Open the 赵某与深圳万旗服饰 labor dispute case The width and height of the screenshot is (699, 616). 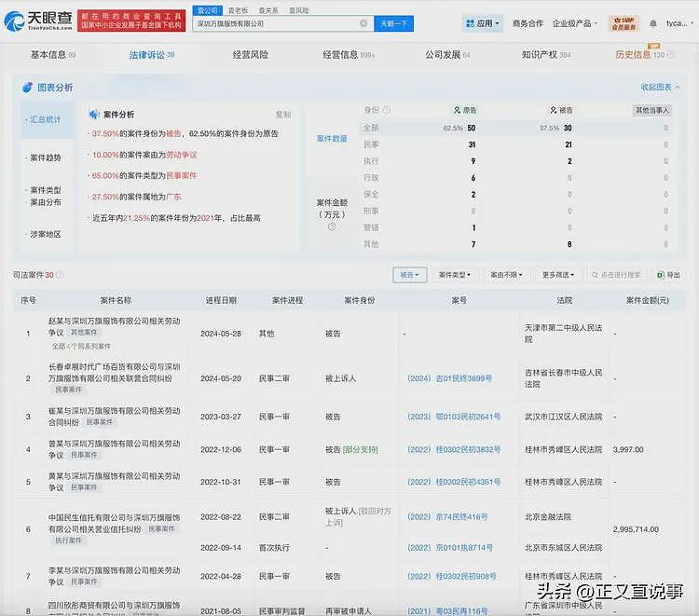click(x=114, y=326)
